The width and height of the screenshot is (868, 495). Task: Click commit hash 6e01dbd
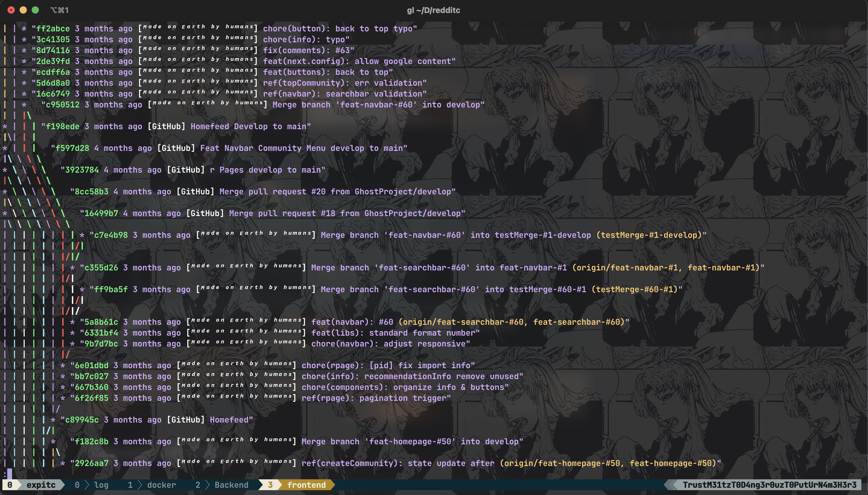point(91,366)
